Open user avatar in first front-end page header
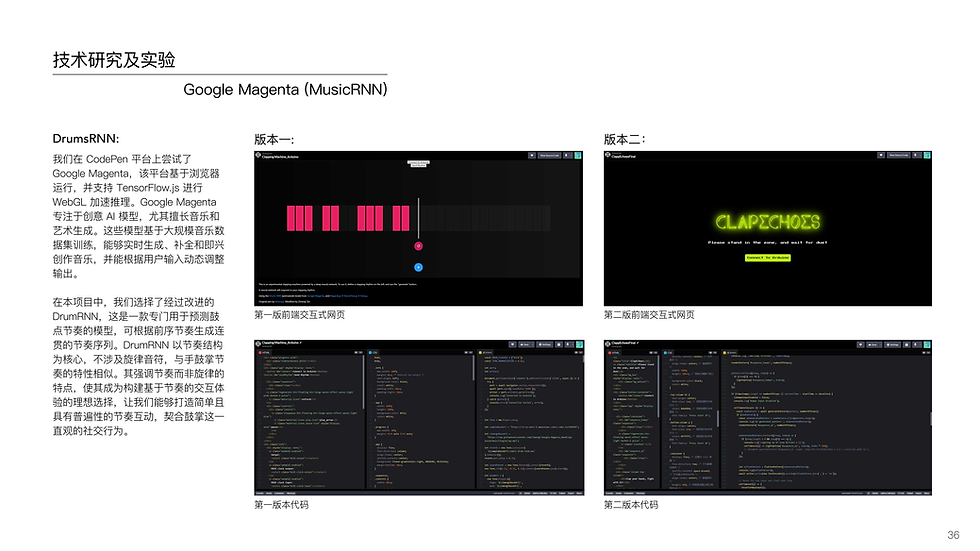 [578, 156]
